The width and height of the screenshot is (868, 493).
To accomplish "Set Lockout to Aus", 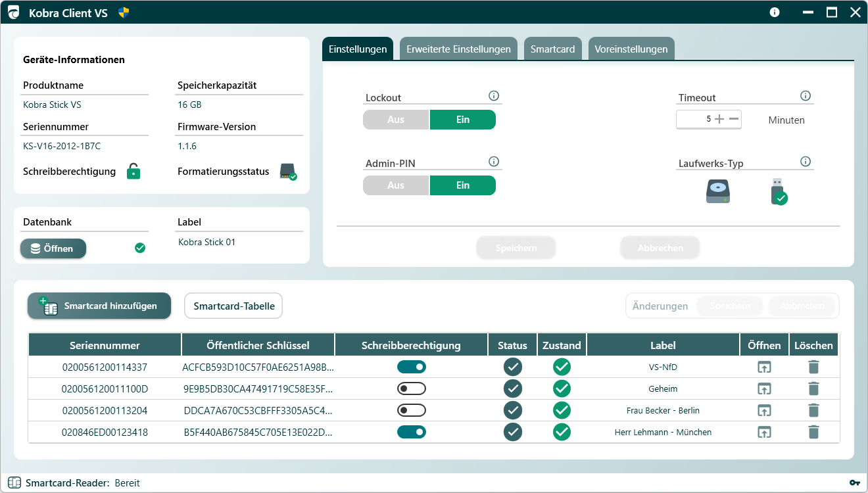I will pyautogui.click(x=396, y=120).
